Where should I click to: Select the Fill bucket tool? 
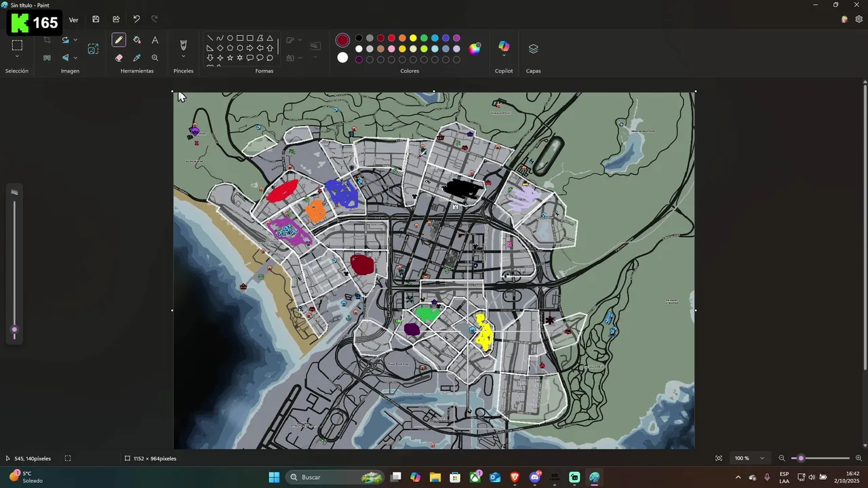point(137,40)
